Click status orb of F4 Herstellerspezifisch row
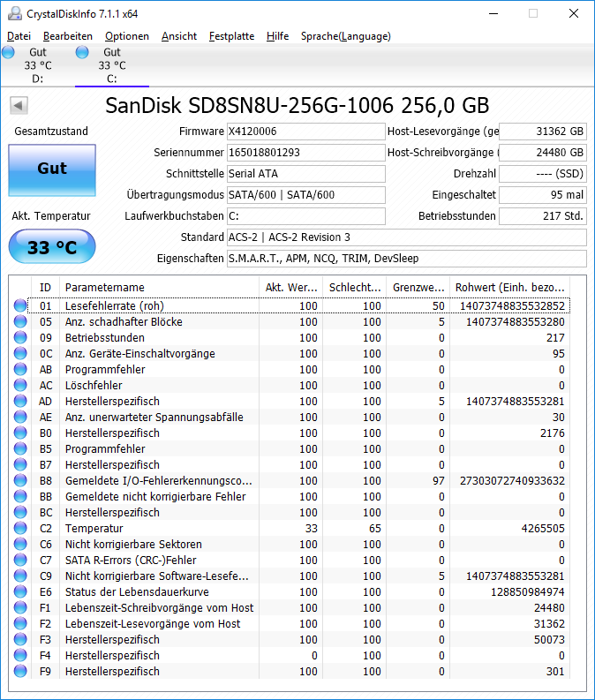Viewport: 595px width, 700px height. [x=20, y=656]
